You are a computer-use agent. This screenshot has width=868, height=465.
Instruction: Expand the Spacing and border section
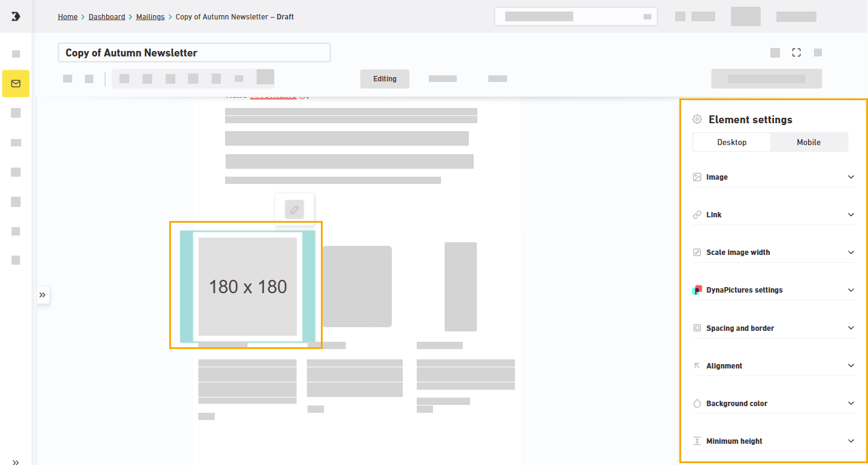point(774,328)
